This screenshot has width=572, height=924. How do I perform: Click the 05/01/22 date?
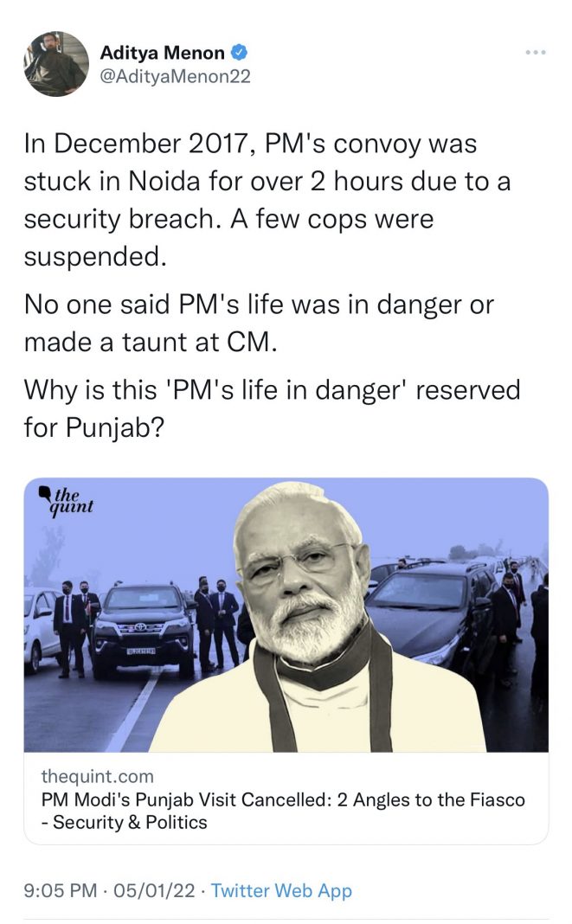coord(154,889)
